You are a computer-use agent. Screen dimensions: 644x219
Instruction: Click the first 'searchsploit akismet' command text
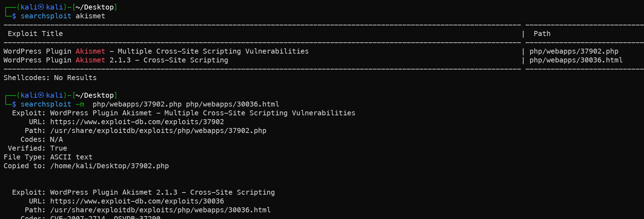pyautogui.click(x=63, y=16)
